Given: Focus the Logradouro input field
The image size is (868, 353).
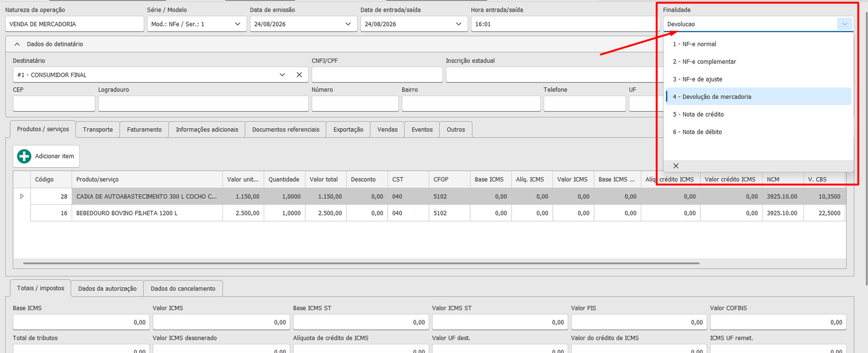Looking at the screenshot, I should [203, 104].
